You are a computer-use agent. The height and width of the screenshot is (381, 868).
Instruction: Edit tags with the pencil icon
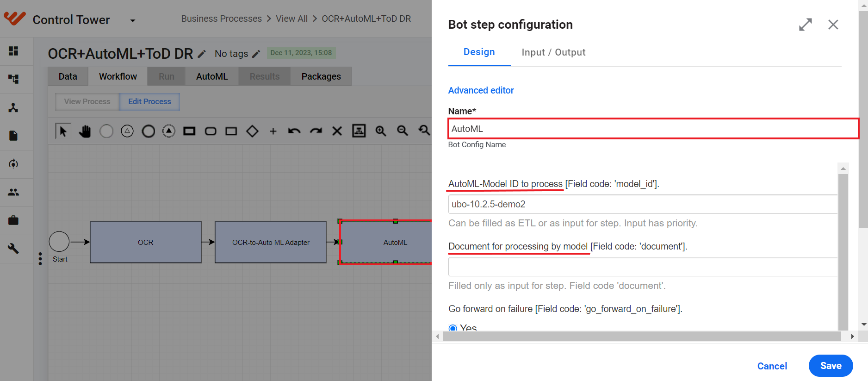coord(256,54)
